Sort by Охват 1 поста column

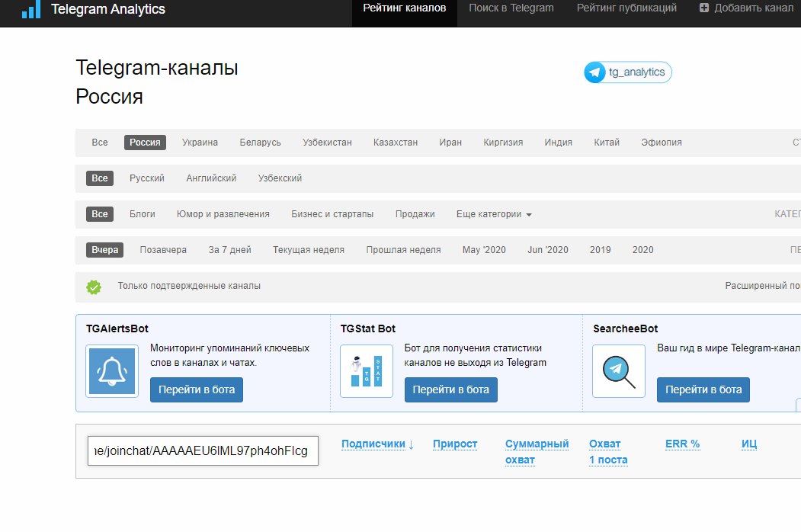(x=608, y=452)
